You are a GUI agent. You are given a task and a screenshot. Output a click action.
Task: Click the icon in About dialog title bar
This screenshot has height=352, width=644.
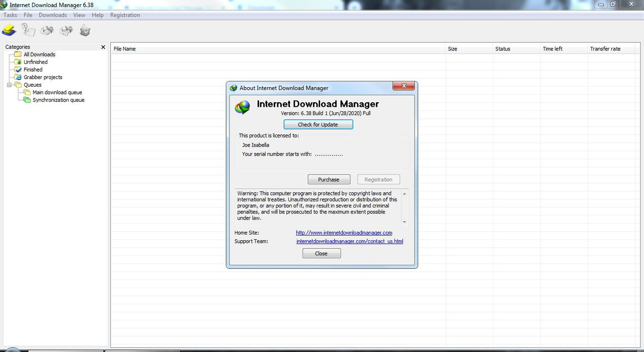(x=233, y=88)
